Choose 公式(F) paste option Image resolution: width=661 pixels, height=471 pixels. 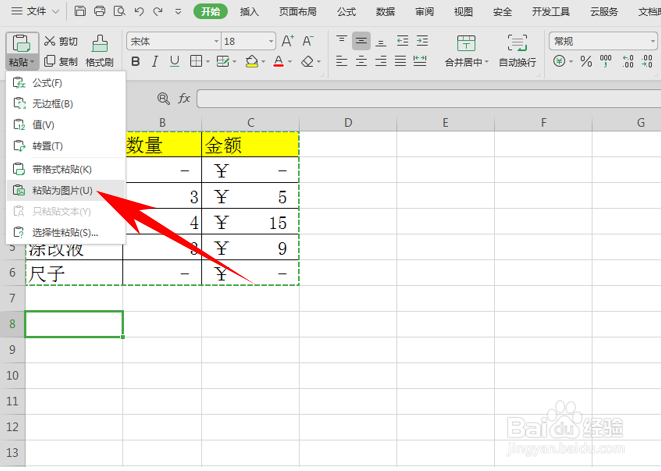coord(66,83)
